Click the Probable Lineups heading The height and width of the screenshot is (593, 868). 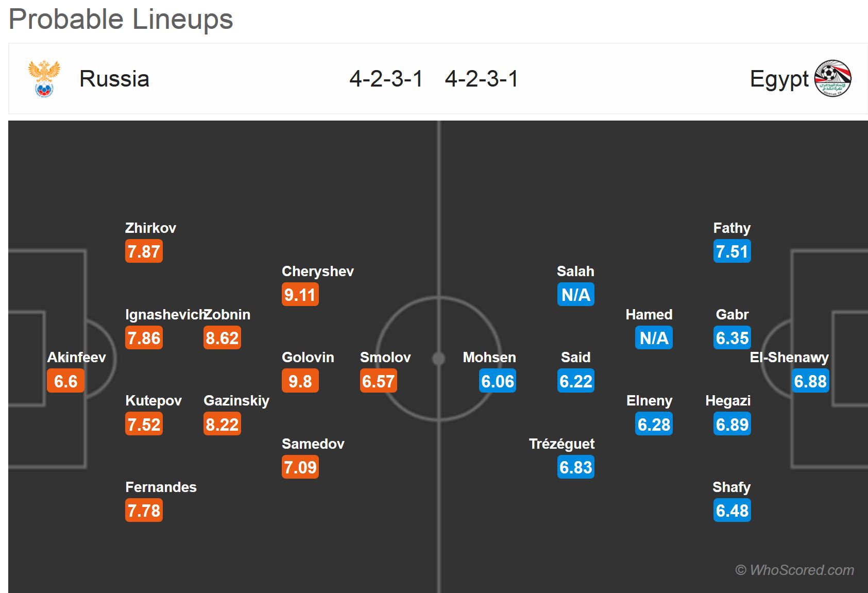click(x=121, y=20)
